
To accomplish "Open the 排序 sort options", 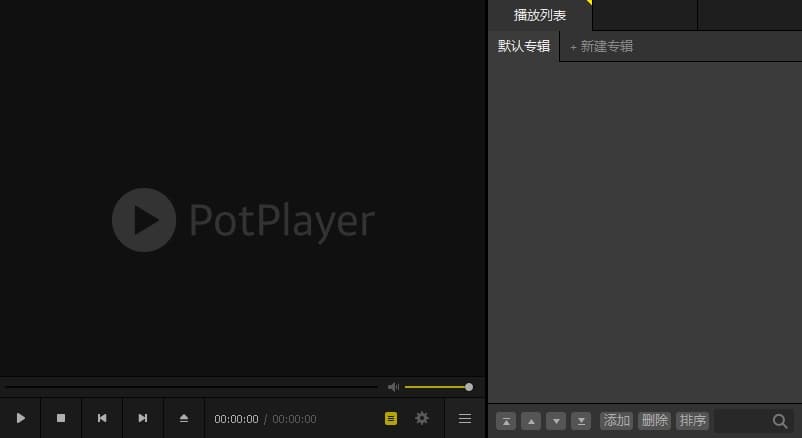I will click(692, 421).
